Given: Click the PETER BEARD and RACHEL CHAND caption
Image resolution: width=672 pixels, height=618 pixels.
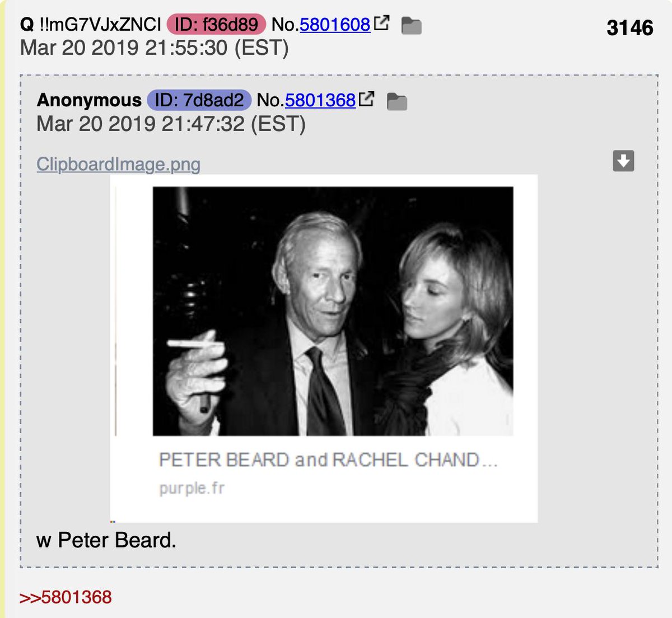Looking at the screenshot, I should point(328,460).
